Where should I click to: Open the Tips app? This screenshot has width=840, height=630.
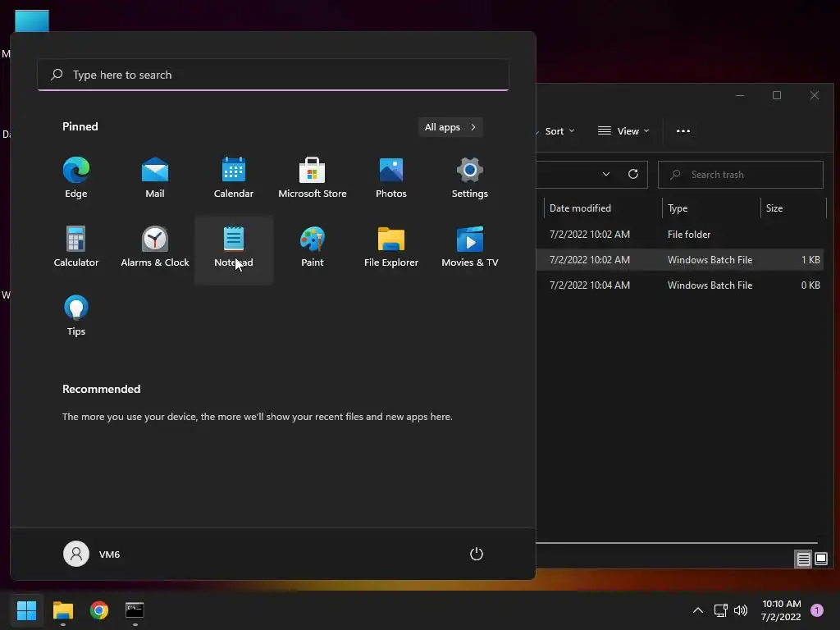pos(76,316)
